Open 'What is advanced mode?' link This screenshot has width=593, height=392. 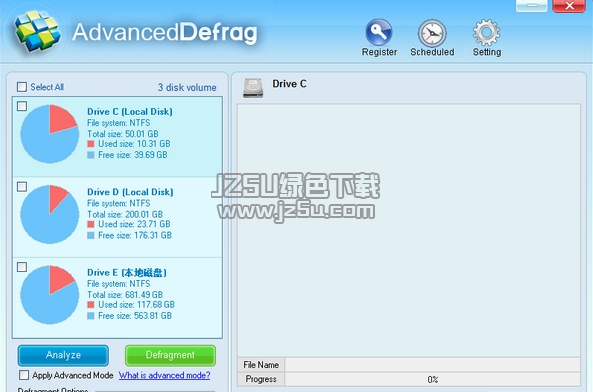pos(165,375)
